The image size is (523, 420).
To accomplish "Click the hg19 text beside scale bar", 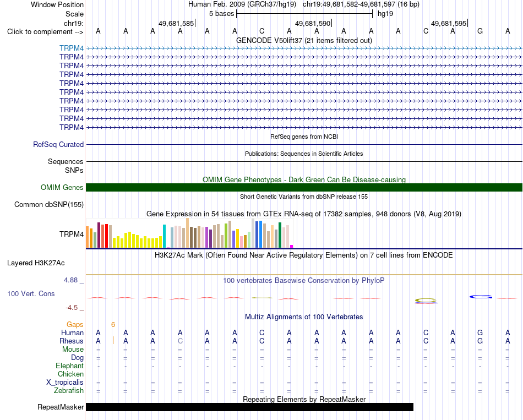I will click(385, 14).
